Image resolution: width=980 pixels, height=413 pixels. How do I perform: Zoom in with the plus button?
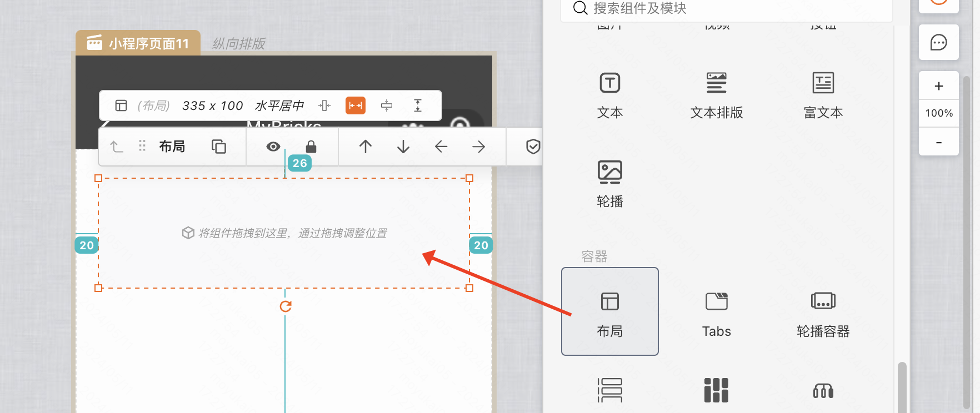(x=939, y=86)
